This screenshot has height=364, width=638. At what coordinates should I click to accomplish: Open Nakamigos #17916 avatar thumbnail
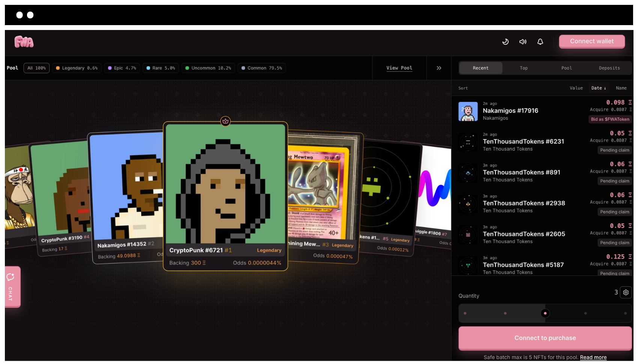pos(468,111)
